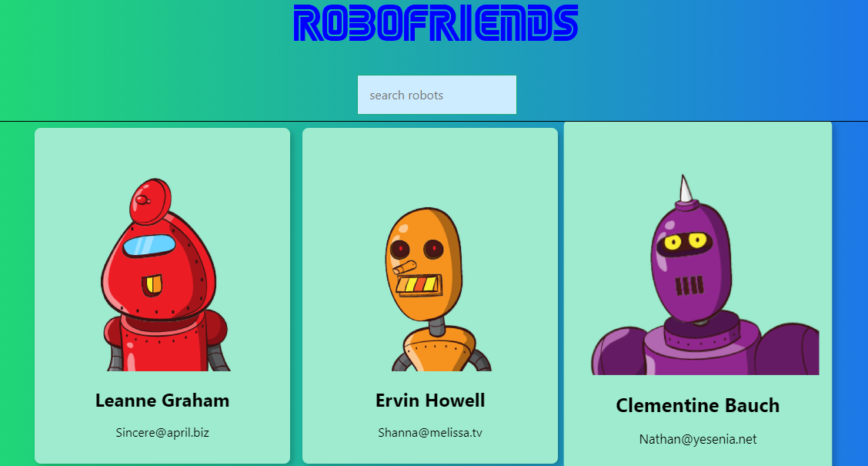Click the purple robot's white head spike

686,189
